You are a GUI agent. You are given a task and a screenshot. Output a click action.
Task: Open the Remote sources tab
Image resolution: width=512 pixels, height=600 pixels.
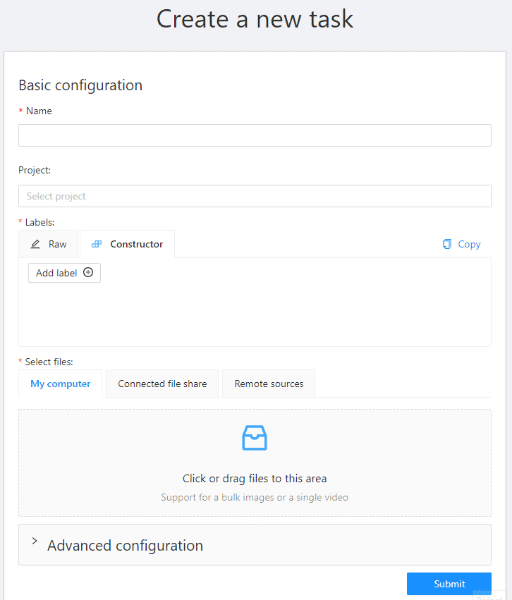(x=269, y=384)
